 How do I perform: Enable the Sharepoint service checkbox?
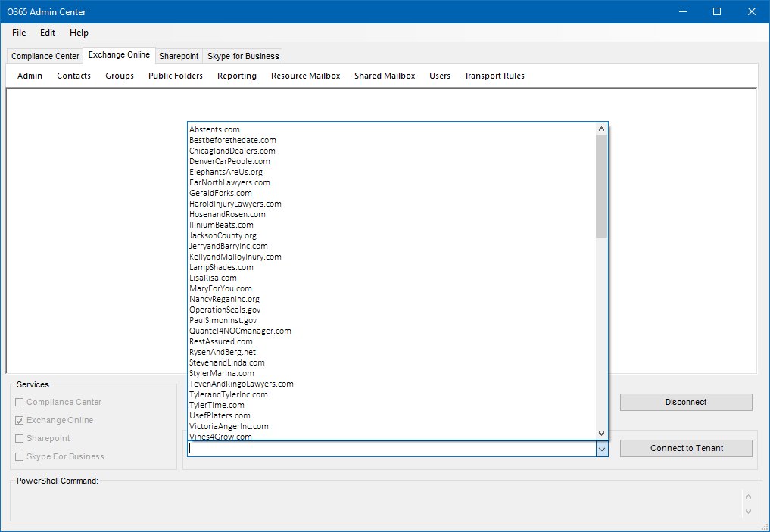point(18,438)
